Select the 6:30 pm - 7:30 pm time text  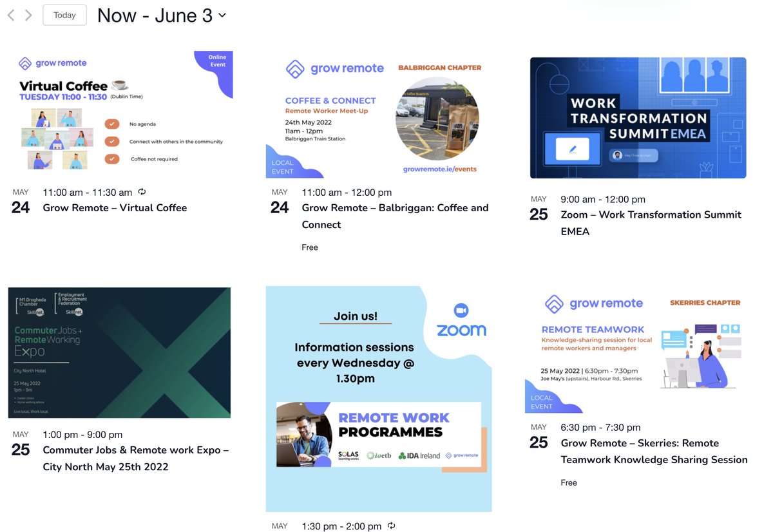point(600,427)
